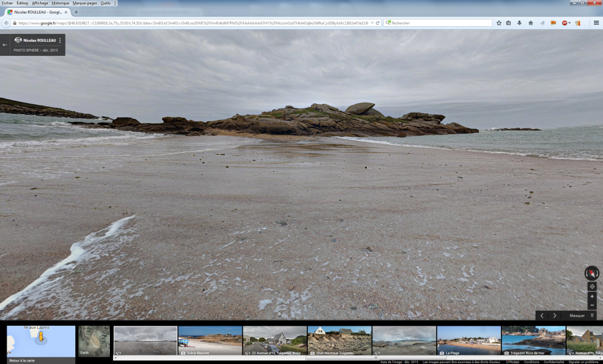Click the compass to reset orientation

point(592,273)
